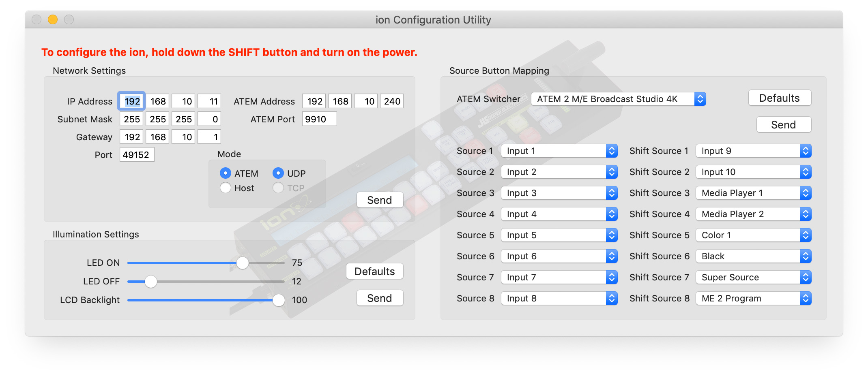Minimize the ion Configuration Utility window
The height and width of the screenshot is (376, 868).
coord(53,19)
